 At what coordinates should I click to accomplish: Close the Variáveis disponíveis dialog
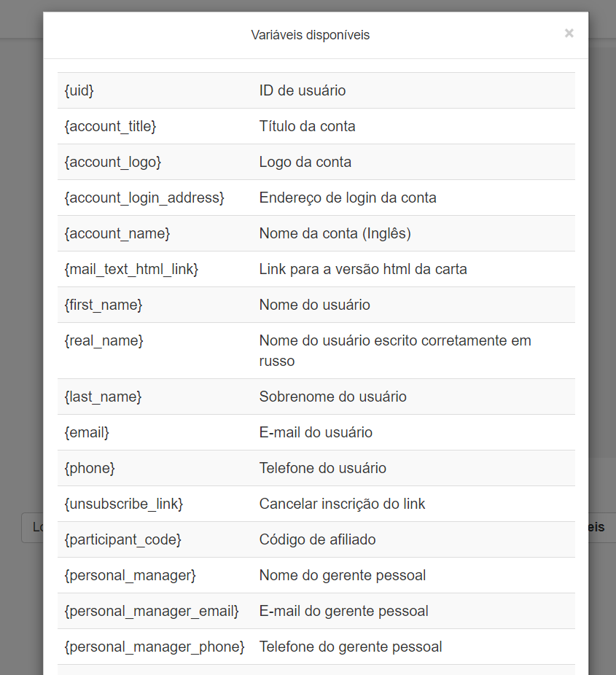click(569, 33)
